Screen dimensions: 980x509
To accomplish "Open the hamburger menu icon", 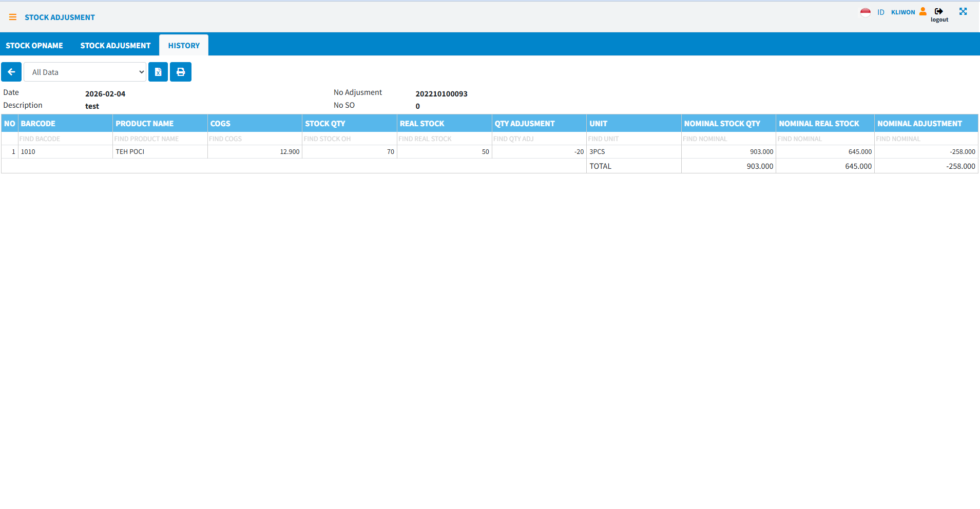I will click(x=13, y=17).
